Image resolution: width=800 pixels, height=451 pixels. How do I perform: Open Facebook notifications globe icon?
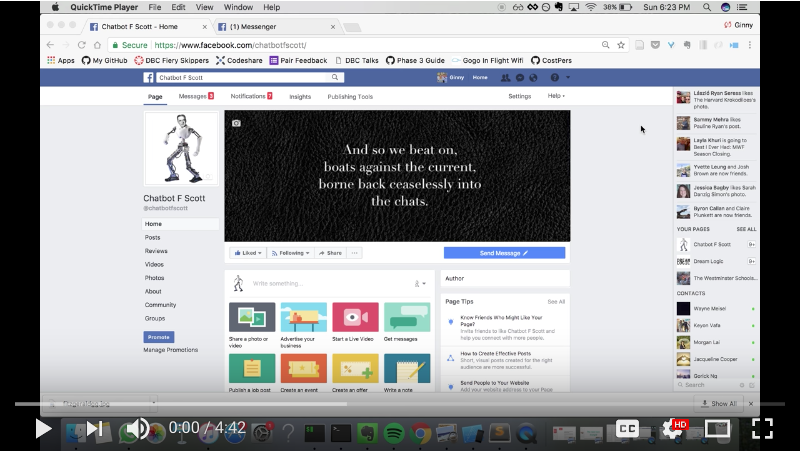click(x=533, y=78)
